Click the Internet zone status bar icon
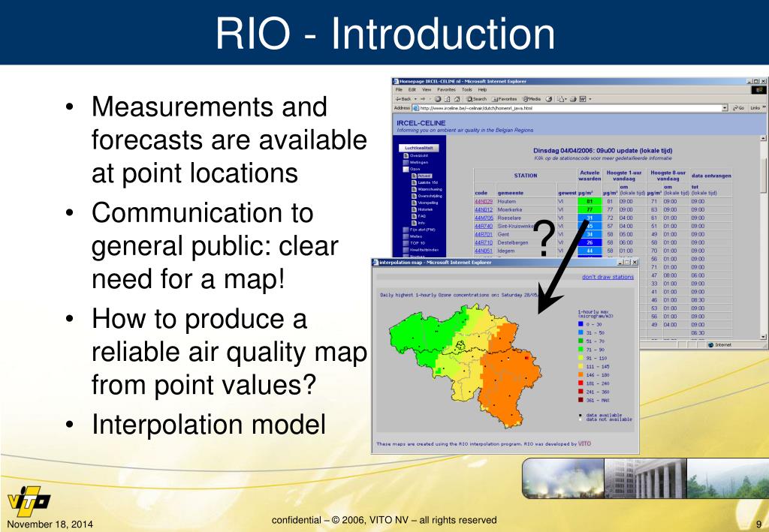 coord(711,345)
